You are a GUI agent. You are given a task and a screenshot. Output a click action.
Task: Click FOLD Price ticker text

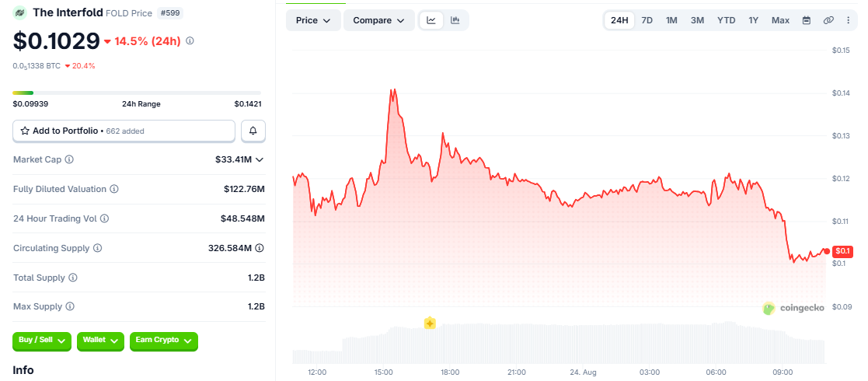128,12
